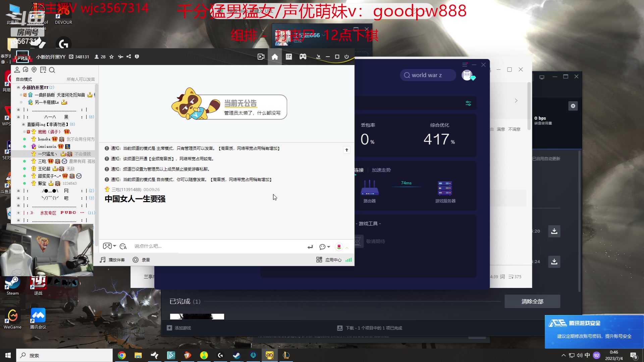Open the download-to-tray icon in YY title bar

318,57
